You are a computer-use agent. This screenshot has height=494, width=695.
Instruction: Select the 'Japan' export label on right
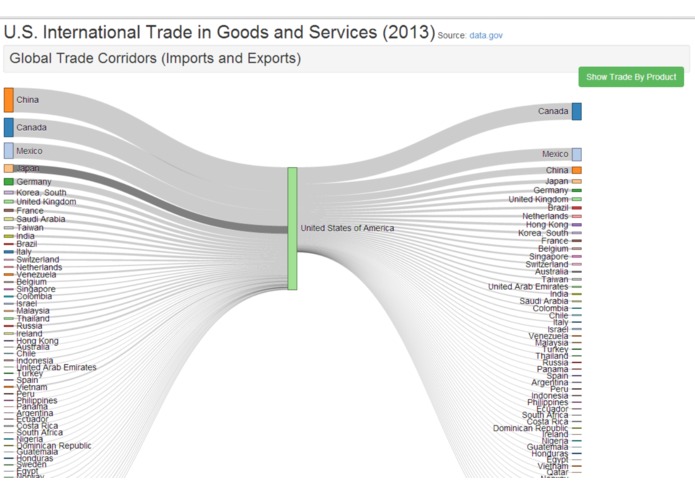[557, 181]
